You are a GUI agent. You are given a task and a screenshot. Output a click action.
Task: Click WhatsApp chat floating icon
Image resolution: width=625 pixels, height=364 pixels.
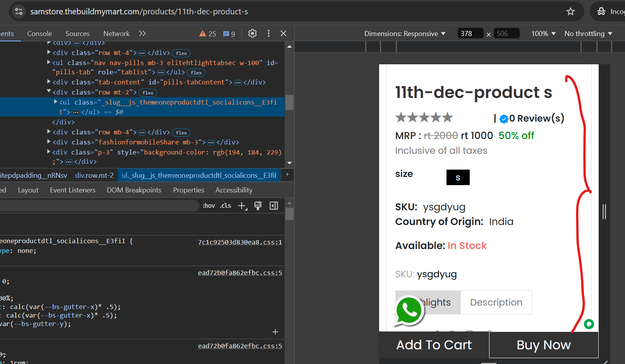coord(409,311)
